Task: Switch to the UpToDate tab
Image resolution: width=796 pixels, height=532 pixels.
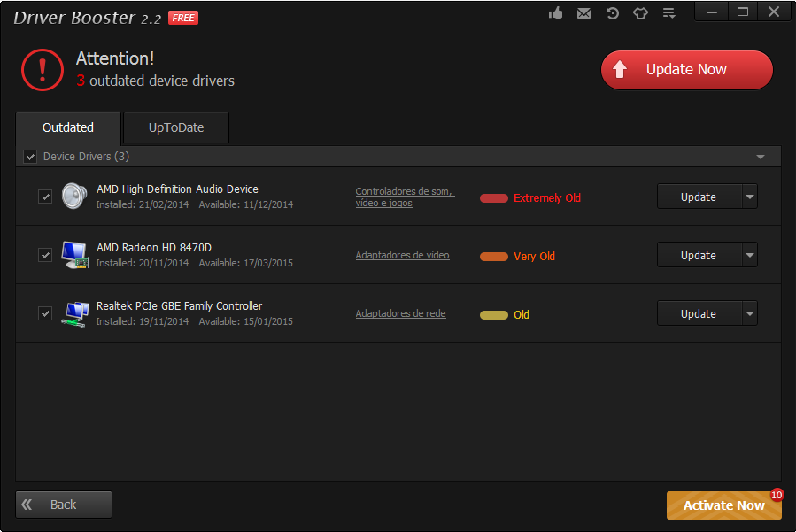Action: 176,127
